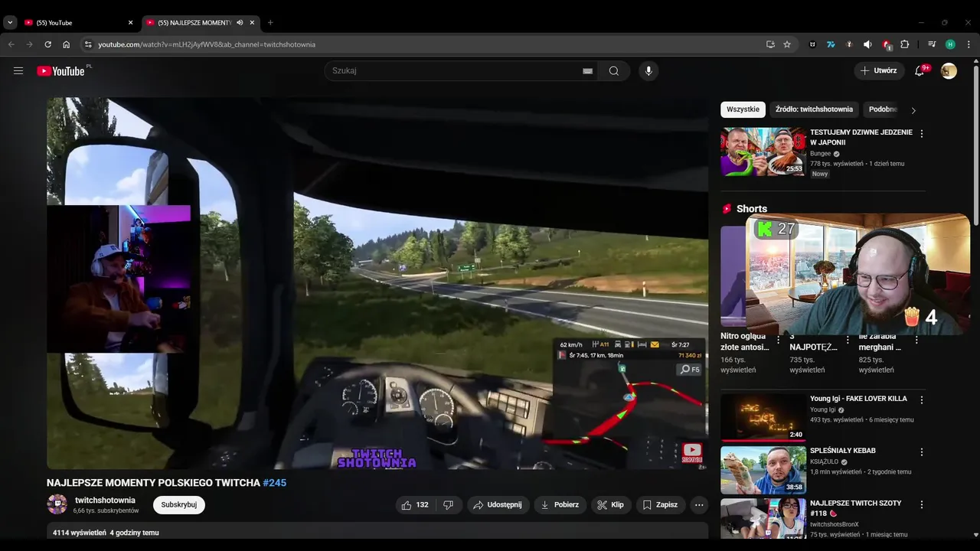View site information icon in address bar
Viewport: 980px width, 551px height.
(x=88, y=44)
